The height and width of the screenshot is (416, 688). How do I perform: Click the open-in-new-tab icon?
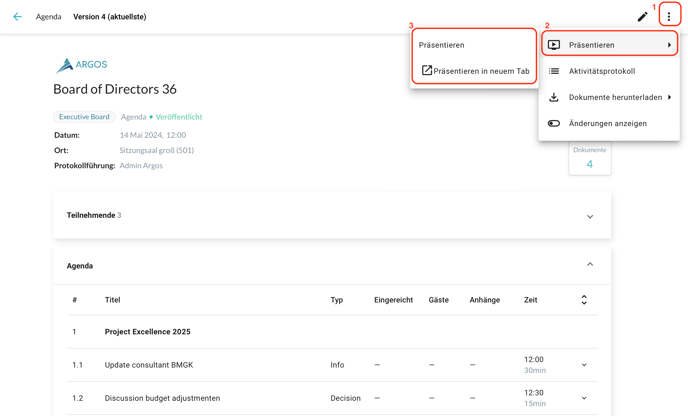(426, 71)
